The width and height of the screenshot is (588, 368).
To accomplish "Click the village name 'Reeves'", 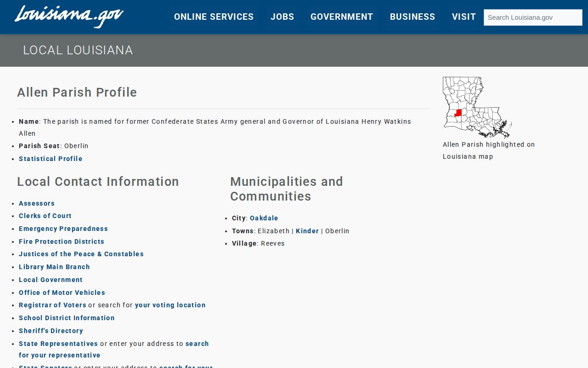I will pos(273,243).
